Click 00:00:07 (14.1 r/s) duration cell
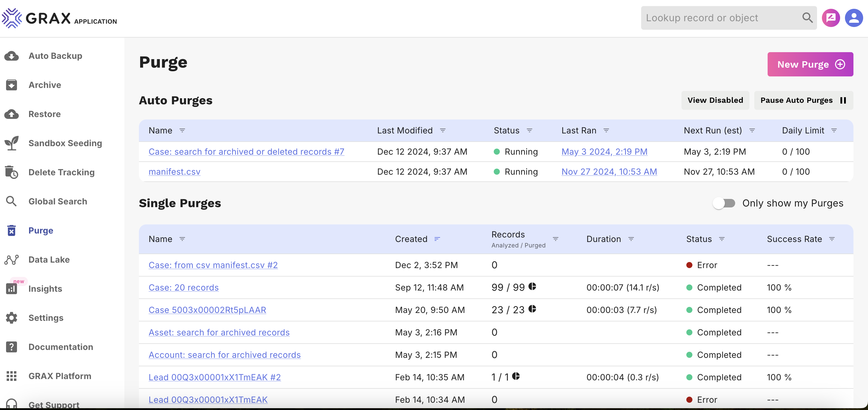 tap(623, 287)
